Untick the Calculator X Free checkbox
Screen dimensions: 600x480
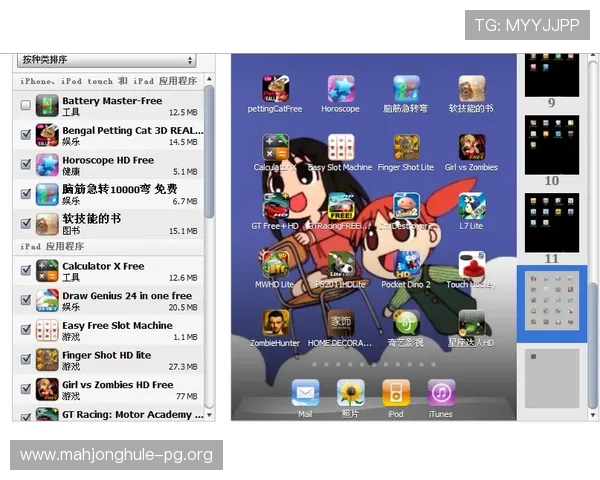point(26,271)
